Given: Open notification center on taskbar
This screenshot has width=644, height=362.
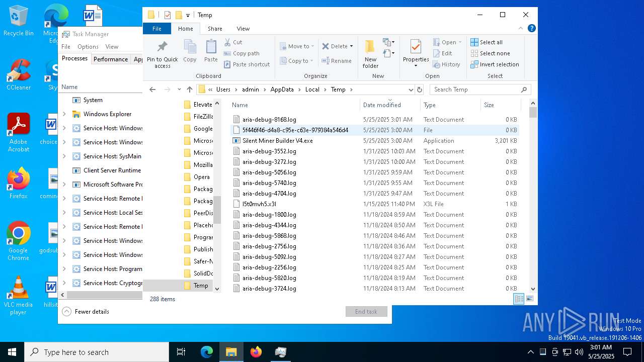Looking at the screenshot, I should [627, 352].
